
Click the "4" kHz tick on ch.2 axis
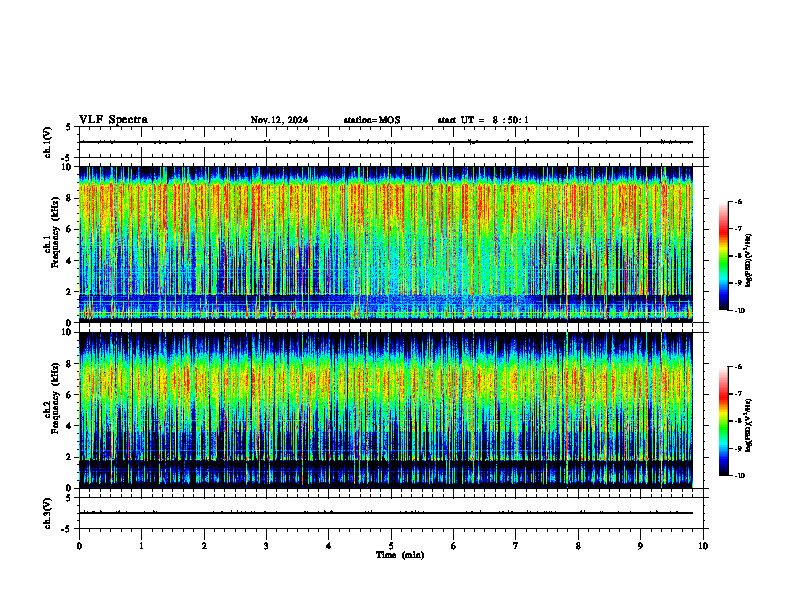70,426
